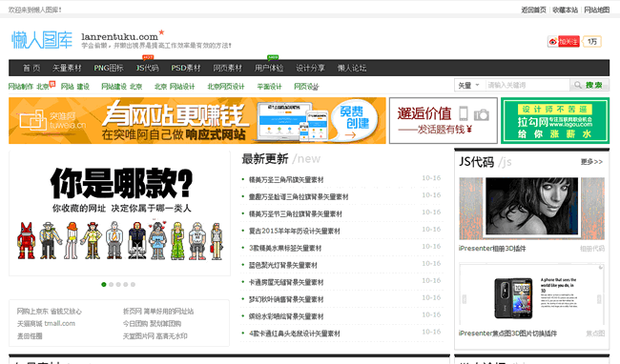Open the 矢量素材 navigation menu item
This screenshot has width=620, height=364.
[67, 68]
